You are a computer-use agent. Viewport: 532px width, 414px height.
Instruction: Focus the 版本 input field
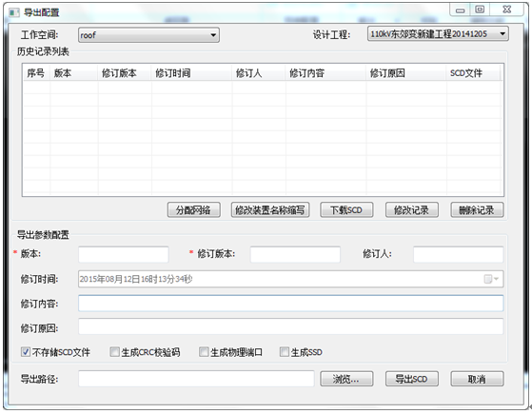pyautogui.click(x=124, y=254)
